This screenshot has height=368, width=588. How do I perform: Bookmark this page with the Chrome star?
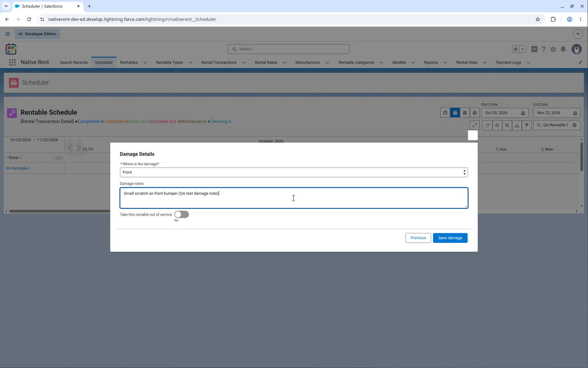pyautogui.click(x=537, y=19)
